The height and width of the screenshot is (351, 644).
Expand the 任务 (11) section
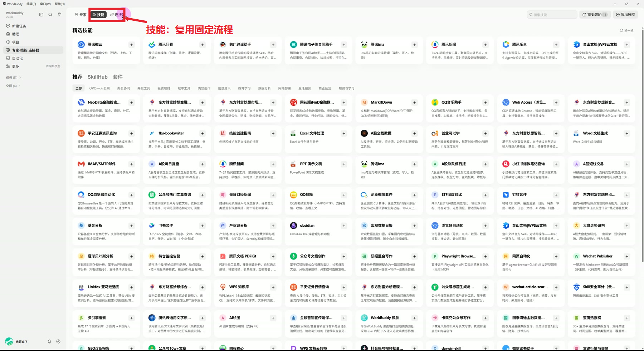coord(14,78)
